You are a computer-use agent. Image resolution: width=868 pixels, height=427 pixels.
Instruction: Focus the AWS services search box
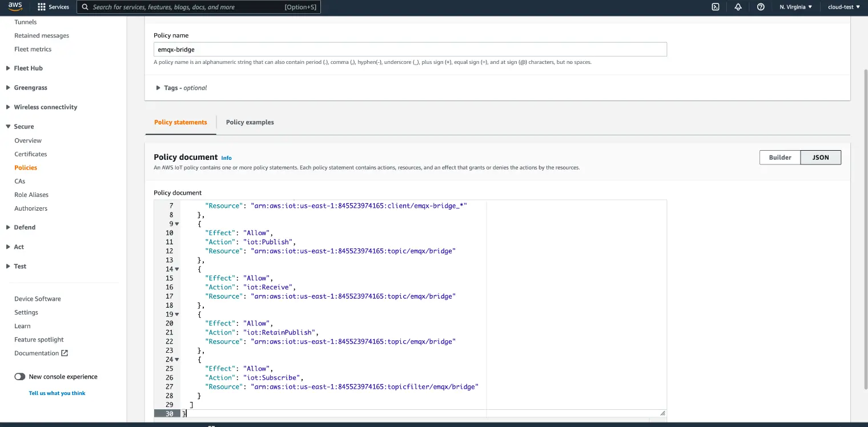pyautogui.click(x=199, y=7)
